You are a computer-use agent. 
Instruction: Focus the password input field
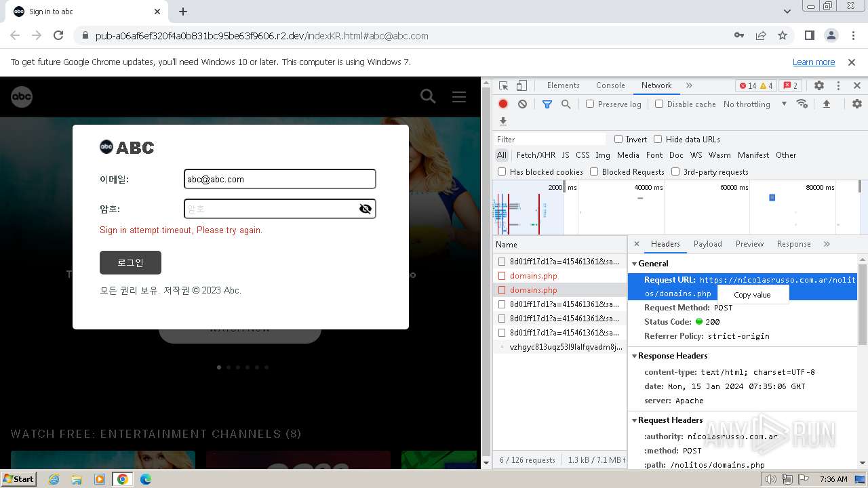pos(279,209)
